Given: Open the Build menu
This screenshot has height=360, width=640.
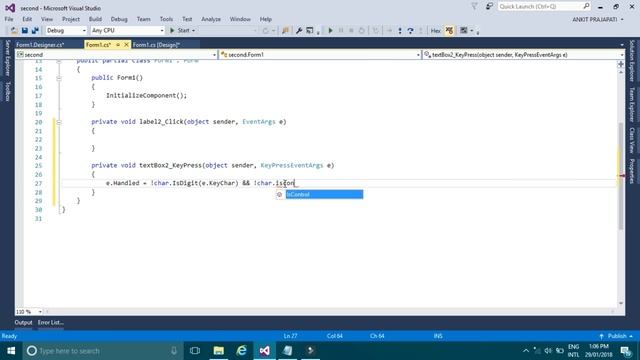Looking at the screenshot, I should pos(95,19).
